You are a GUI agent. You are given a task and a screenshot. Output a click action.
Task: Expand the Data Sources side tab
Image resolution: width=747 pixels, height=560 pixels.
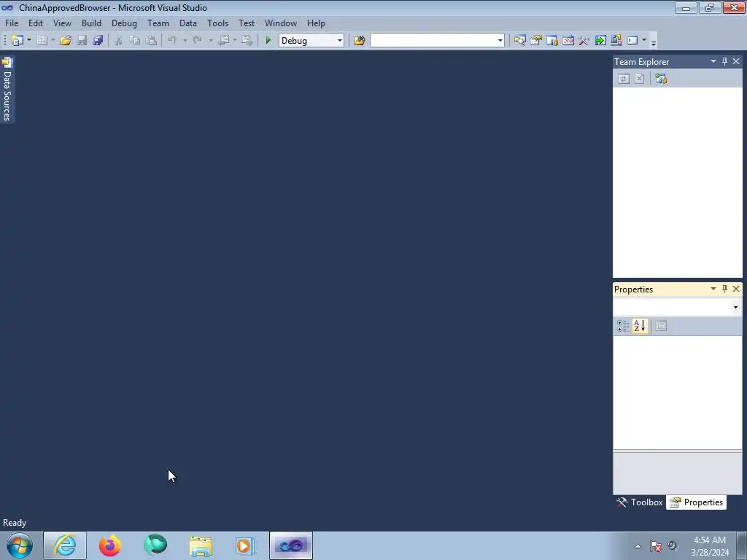point(7,89)
